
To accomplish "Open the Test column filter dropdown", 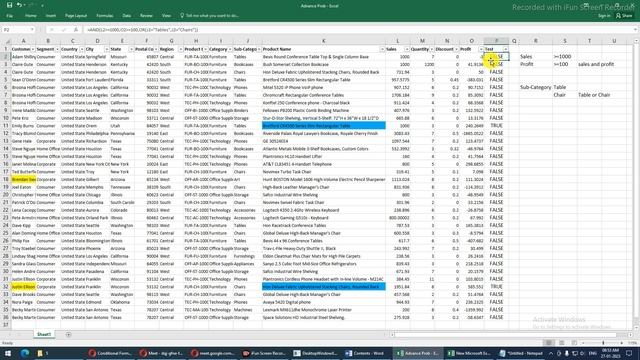I will pos(505,49).
